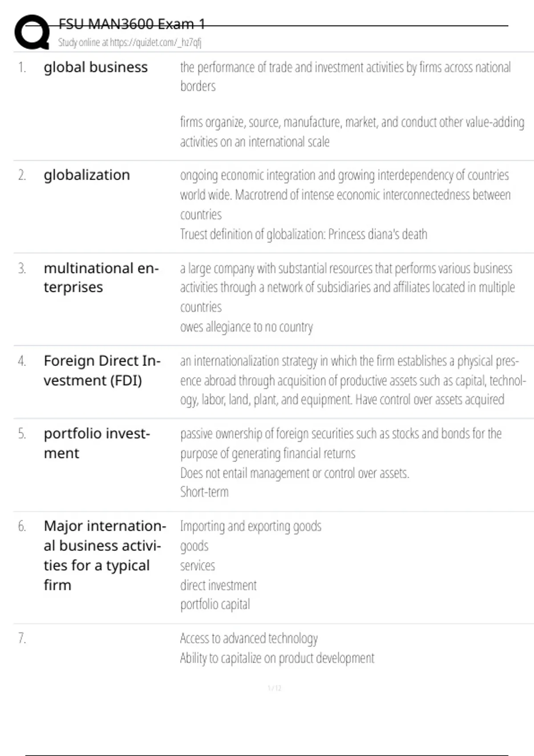Click the item number 7 label
The width and height of the screenshot is (534, 756).
tap(22, 639)
